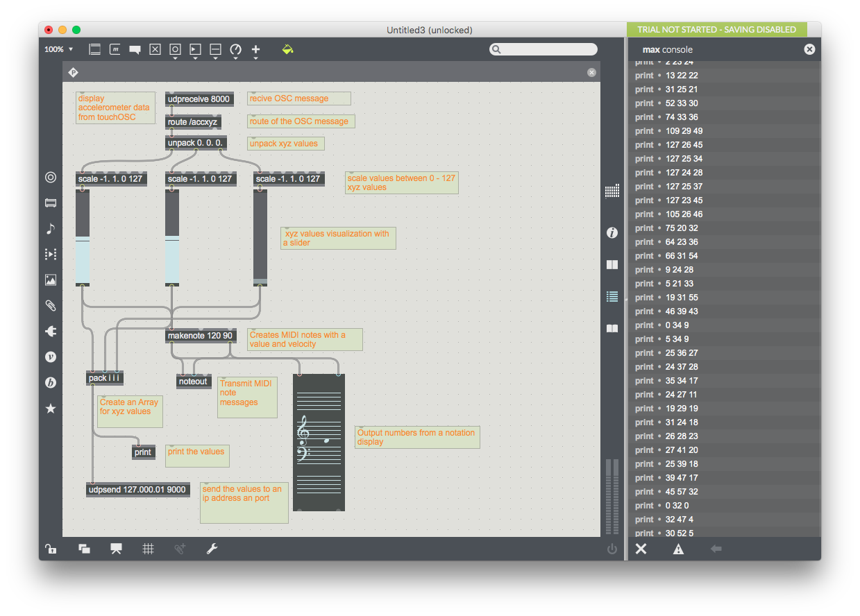The image size is (860, 616).
Task: Open the images browser in left sidebar
Action: click(x=51, y=280)
